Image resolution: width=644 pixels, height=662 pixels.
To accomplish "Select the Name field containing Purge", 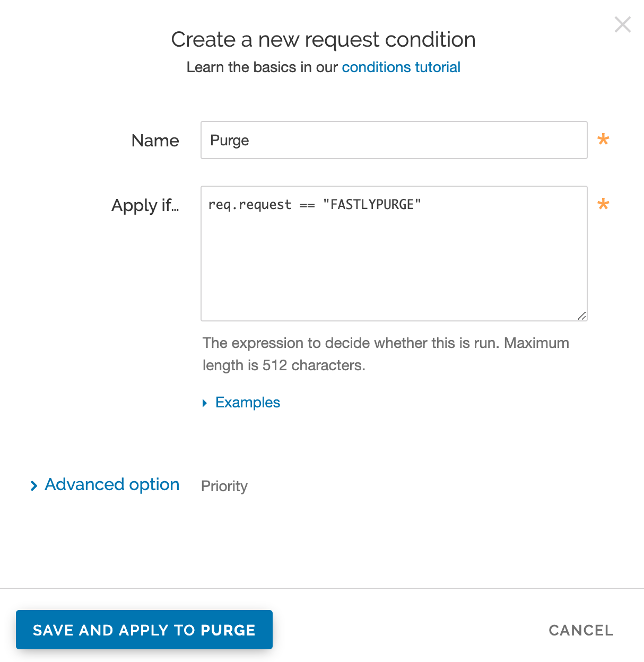I will [394, 140].
